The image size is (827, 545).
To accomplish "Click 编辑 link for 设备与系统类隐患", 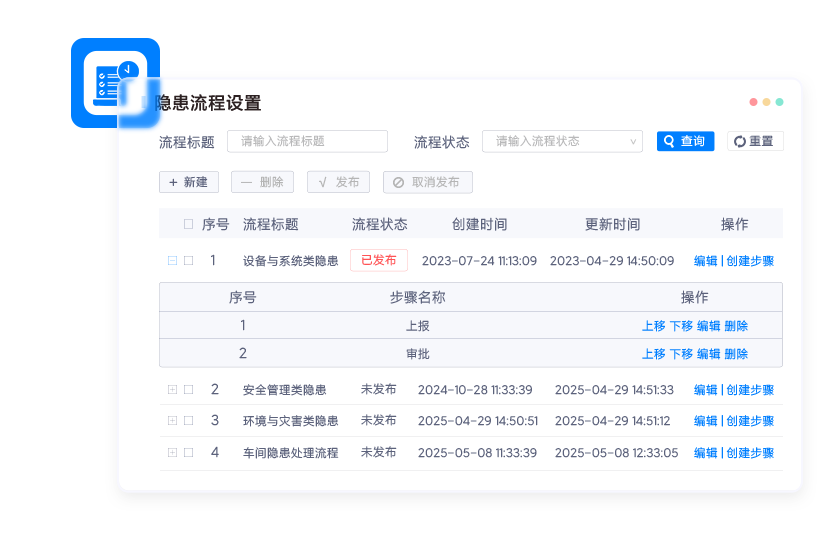I will pyautogui.click(x=705, y=261).
